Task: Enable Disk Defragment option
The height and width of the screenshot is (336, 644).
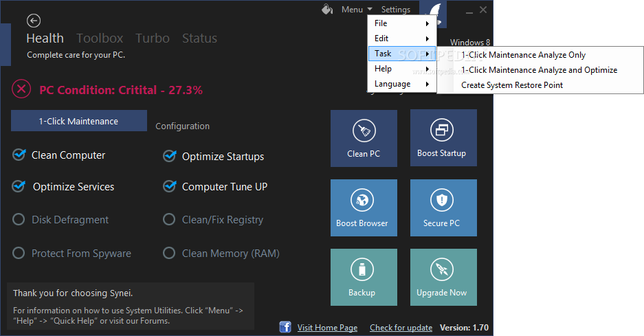Action: coord(19,219)
